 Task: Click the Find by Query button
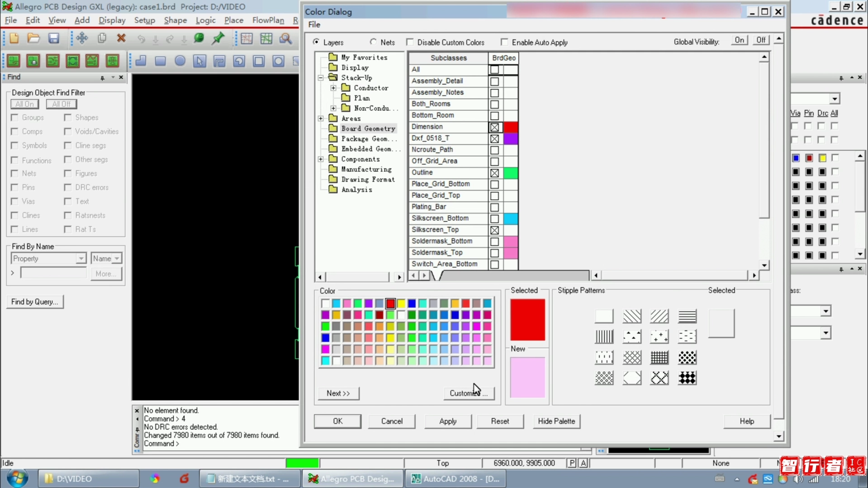(35, 301)
